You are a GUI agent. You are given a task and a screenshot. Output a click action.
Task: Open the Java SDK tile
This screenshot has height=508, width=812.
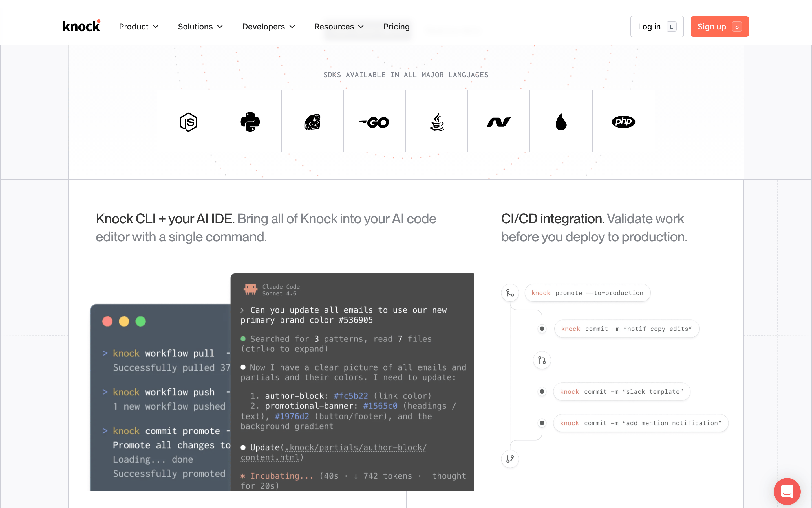pyautogui.click(x=436, y=121)
